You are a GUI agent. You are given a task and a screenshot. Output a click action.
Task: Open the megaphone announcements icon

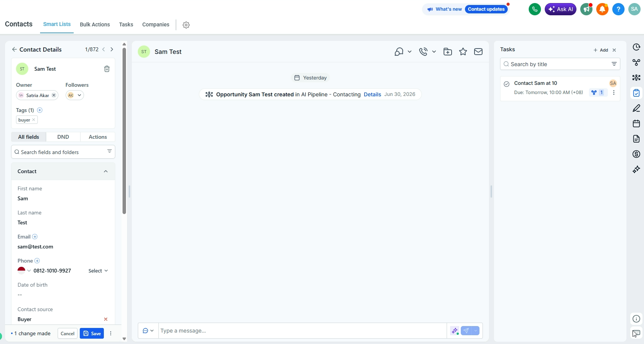tap(586, 9)
